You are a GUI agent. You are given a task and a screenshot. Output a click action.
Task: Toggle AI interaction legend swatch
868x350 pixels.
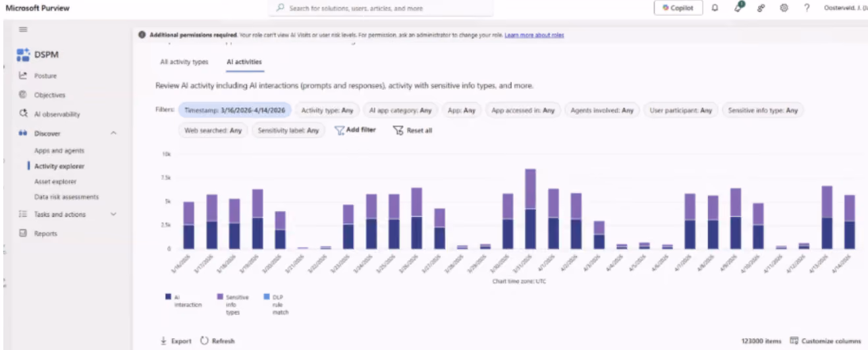click(x=169, y=297)
